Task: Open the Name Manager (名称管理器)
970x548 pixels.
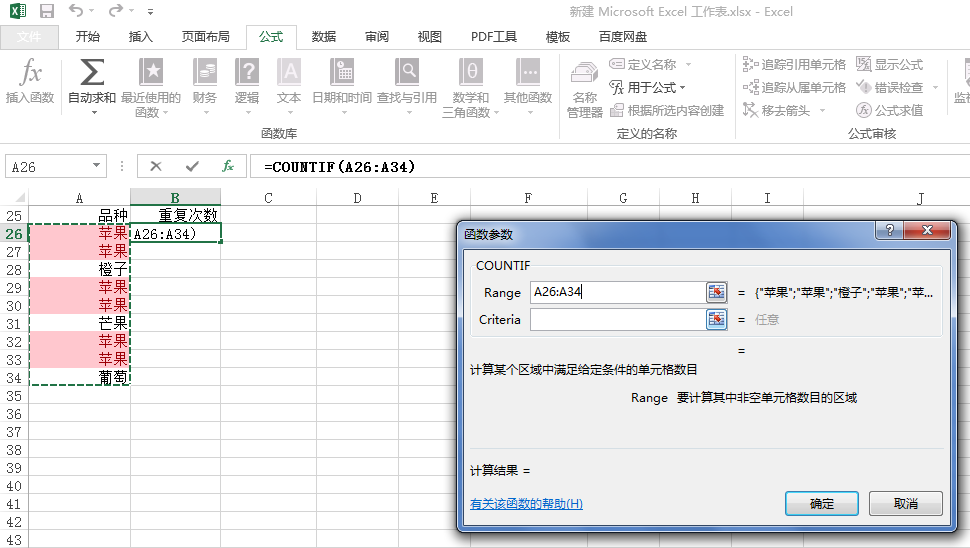Action: (x=585, y=89)
